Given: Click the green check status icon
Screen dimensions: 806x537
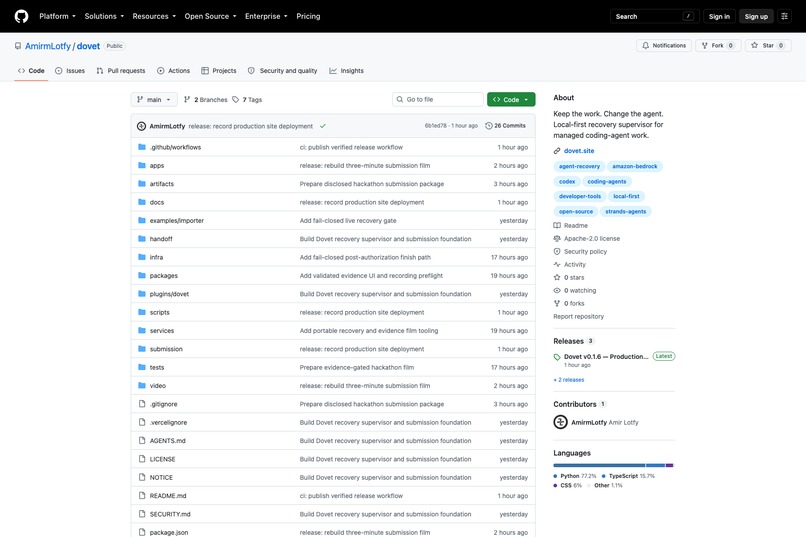Looking at the screenshot, I should tap(323, 126).
